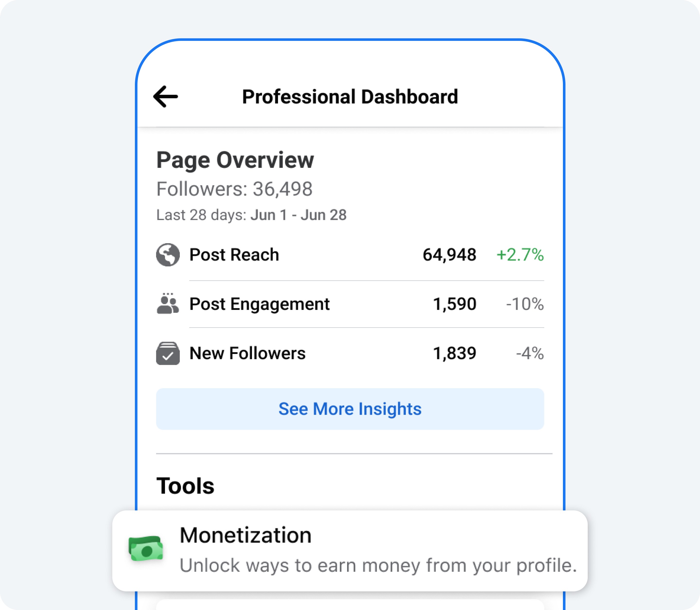700x610 pixels.
Task: Click the -4% new followers change
Action: (x=529, y=353)
